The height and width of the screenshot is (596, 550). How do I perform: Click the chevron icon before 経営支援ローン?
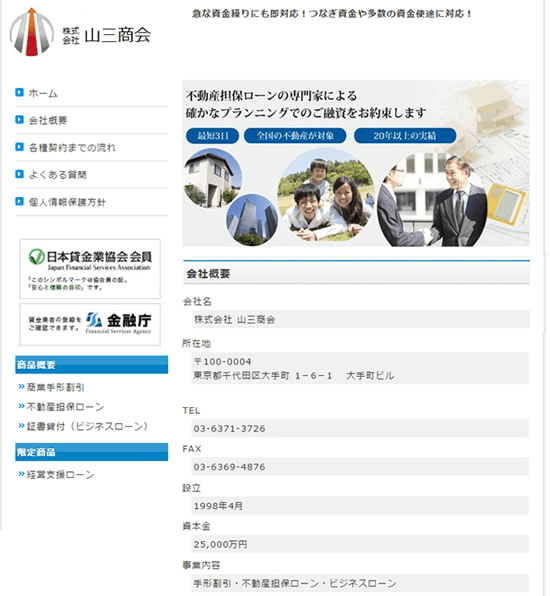(x=22, y=474)
